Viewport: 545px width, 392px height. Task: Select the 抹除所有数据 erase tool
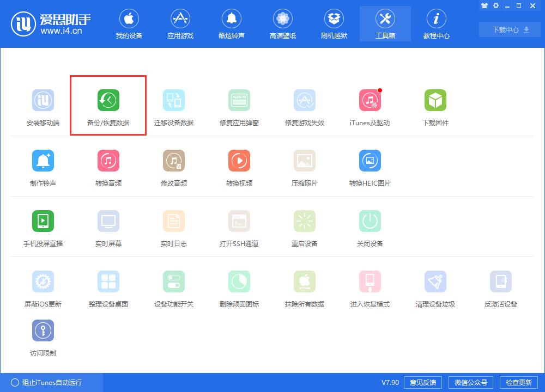(x=304, y=287)
